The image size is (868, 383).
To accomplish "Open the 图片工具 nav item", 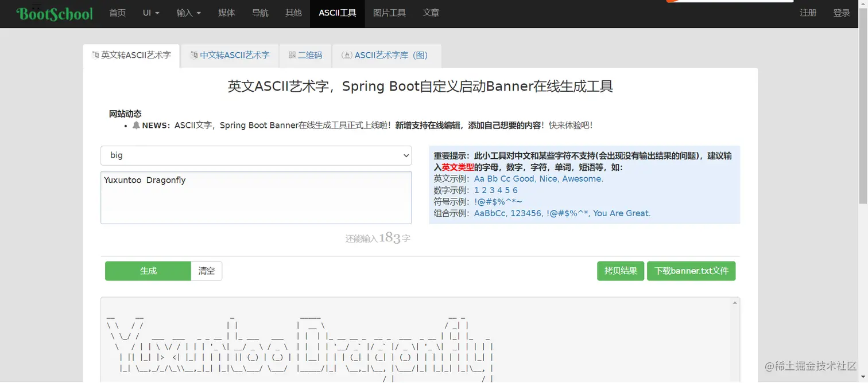I will click(x=389, y=13).
